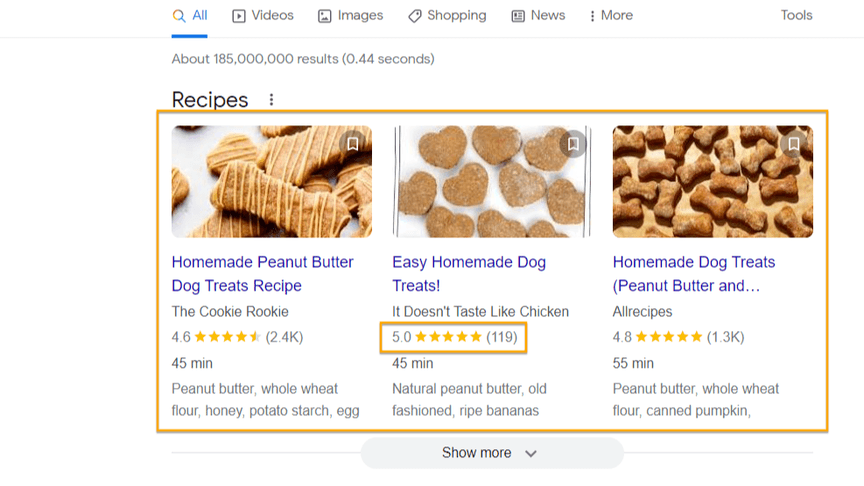The height and width of the screenshot is (486, 864).
Task: Click the heart-shaped dog treats thumbnail
Action: (x=492, y=182)
